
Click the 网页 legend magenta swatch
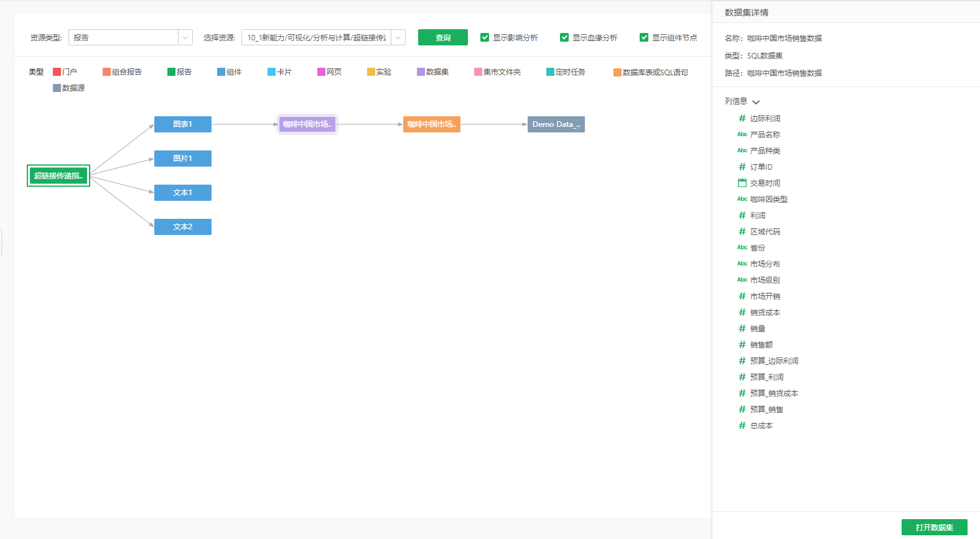[321, 72]
